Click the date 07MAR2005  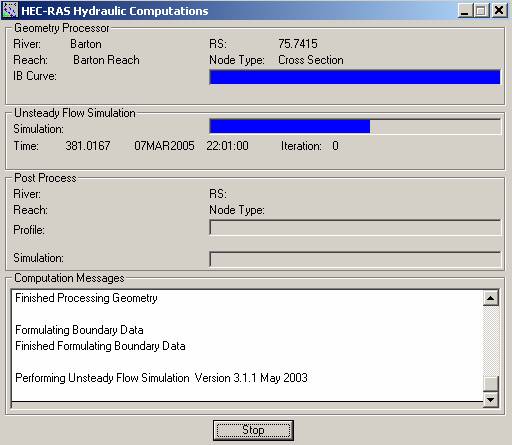click(164, 146)
